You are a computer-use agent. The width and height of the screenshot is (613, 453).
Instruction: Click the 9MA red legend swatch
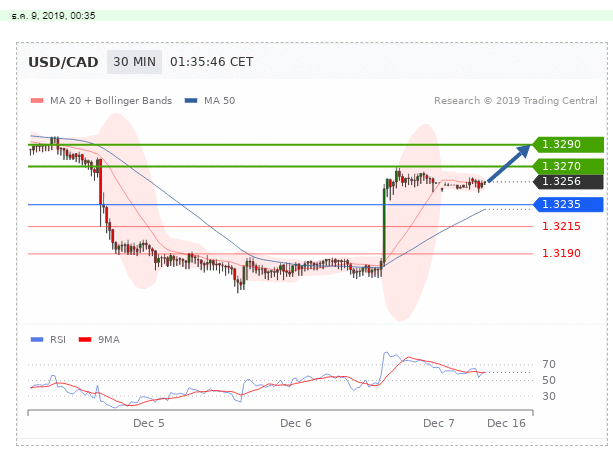[x=85, y=339]
